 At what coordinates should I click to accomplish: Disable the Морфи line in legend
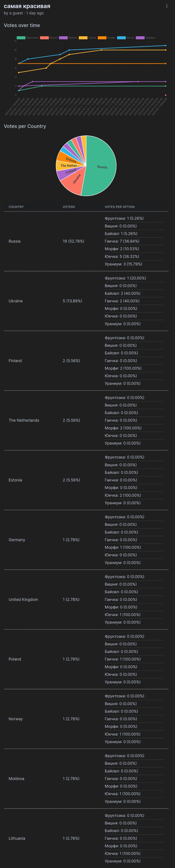tap(102, 38)
